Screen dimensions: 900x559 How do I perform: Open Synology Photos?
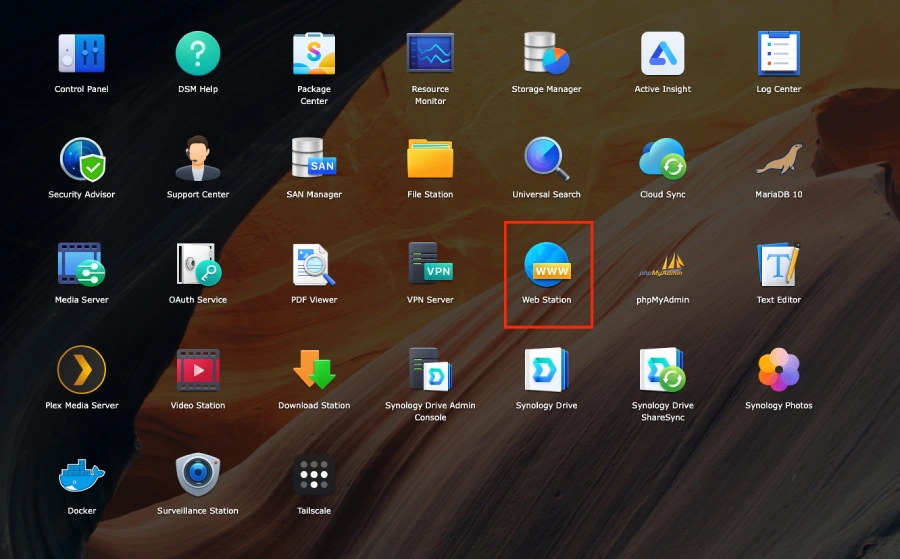point(779,370)
